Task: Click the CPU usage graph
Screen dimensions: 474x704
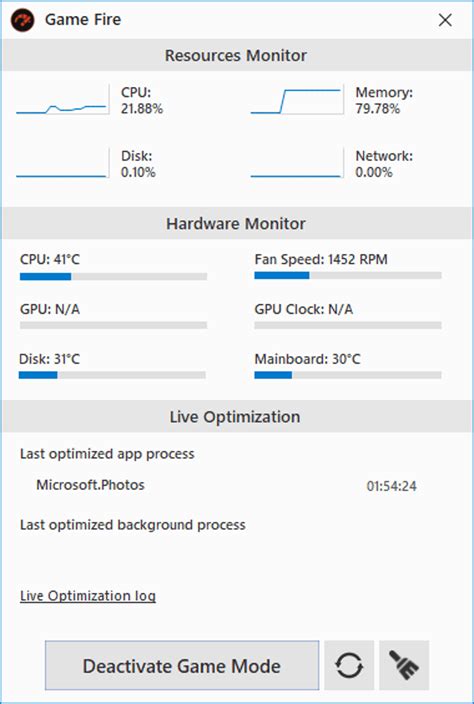Action: tap(62, 99)
